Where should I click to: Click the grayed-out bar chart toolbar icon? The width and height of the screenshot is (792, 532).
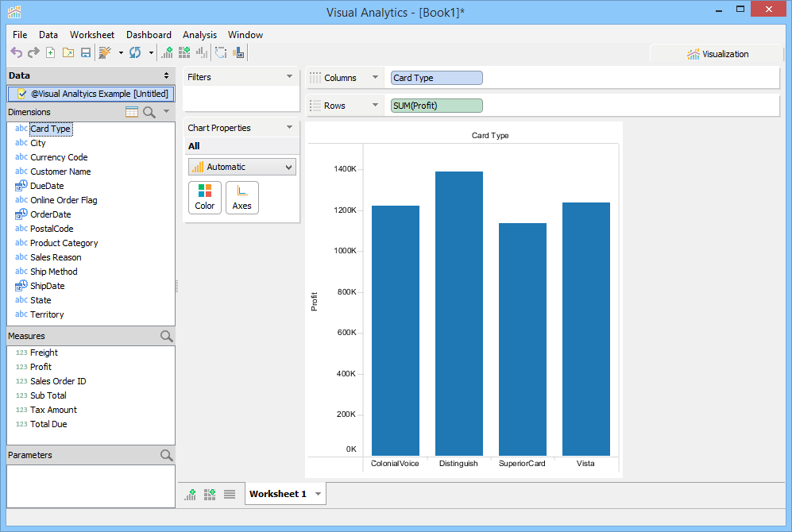(202, 52)
